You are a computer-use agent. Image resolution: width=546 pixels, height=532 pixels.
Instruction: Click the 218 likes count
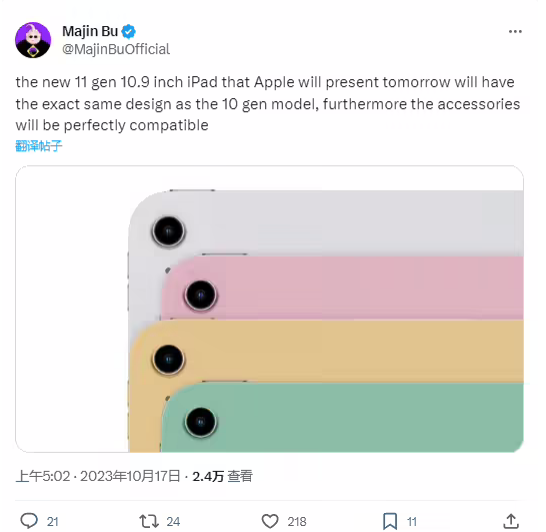coord(297,522)
